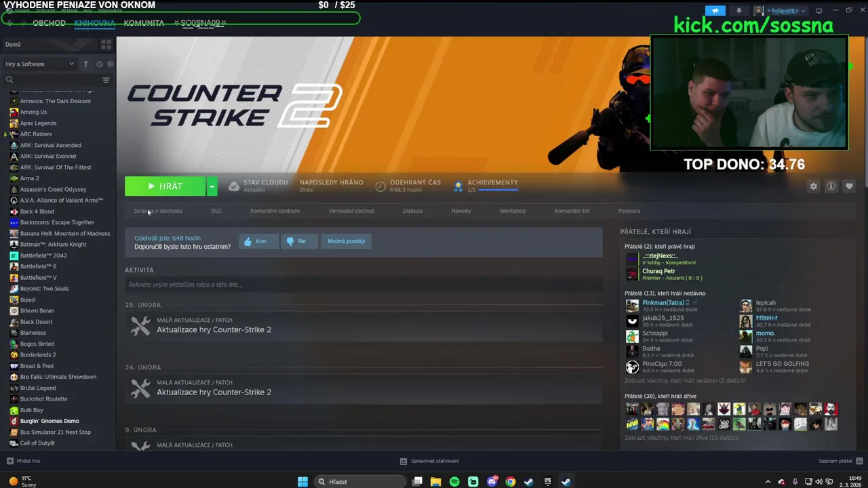This screenshot has width=868, height=488.
Task: Sort library with the up arrow icon
Action: click(85, 64)
